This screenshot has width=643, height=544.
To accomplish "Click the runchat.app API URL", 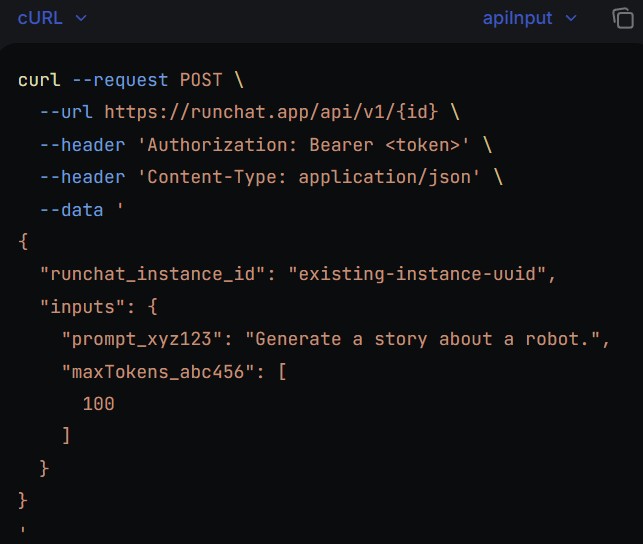I will [277, 112].
